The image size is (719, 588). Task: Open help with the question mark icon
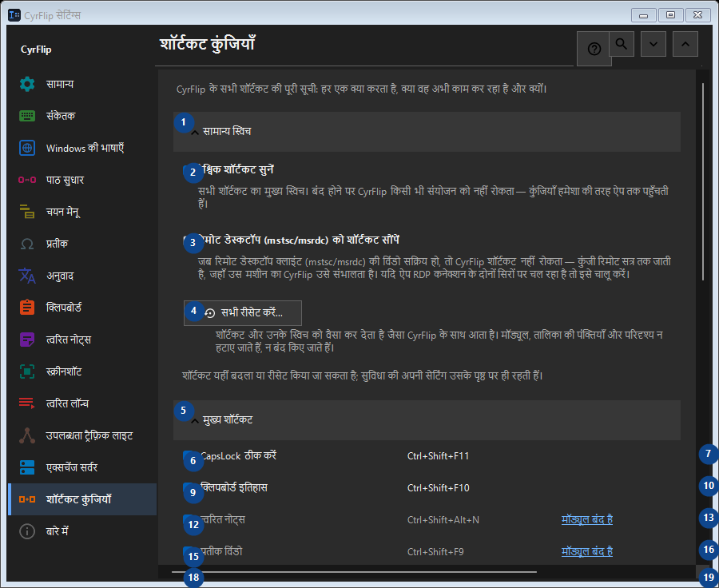[x=594, y=49]
